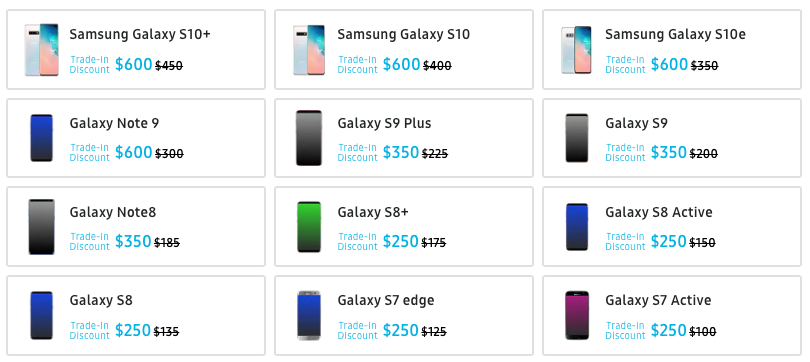
Task: Click the Galaxy S8+ $250 discount price
Action: (400, 242)
